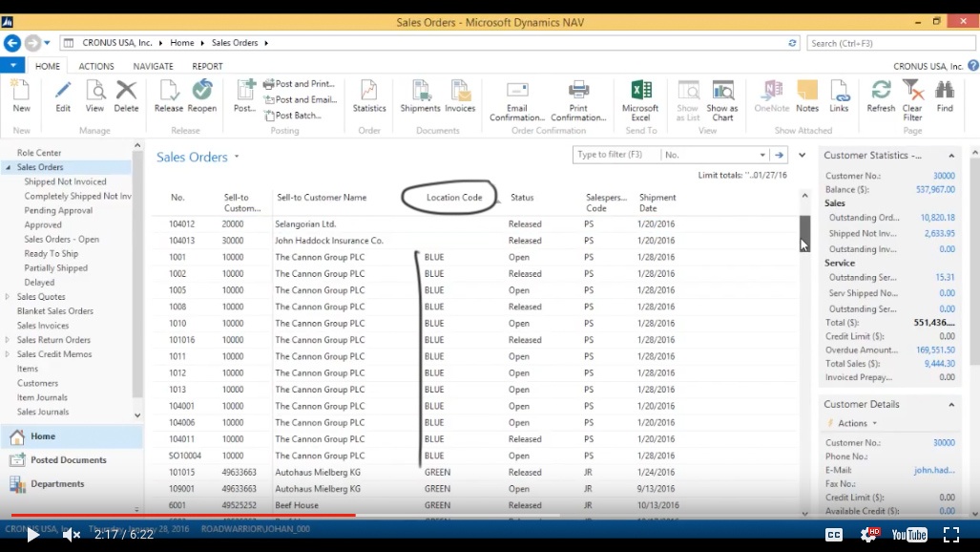Unmute the video speaker icon
980x552 pixels.
pyautogui.click(x=72, y=535)
